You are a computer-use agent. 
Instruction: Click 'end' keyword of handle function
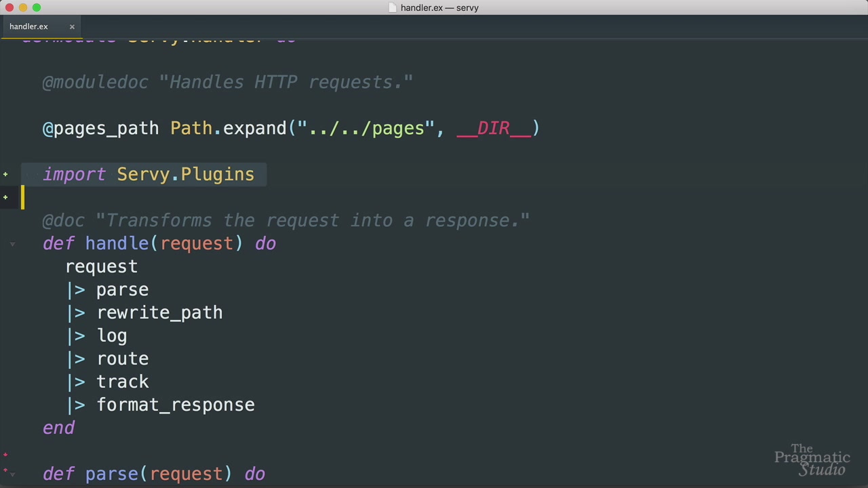[x=58, y=428]
